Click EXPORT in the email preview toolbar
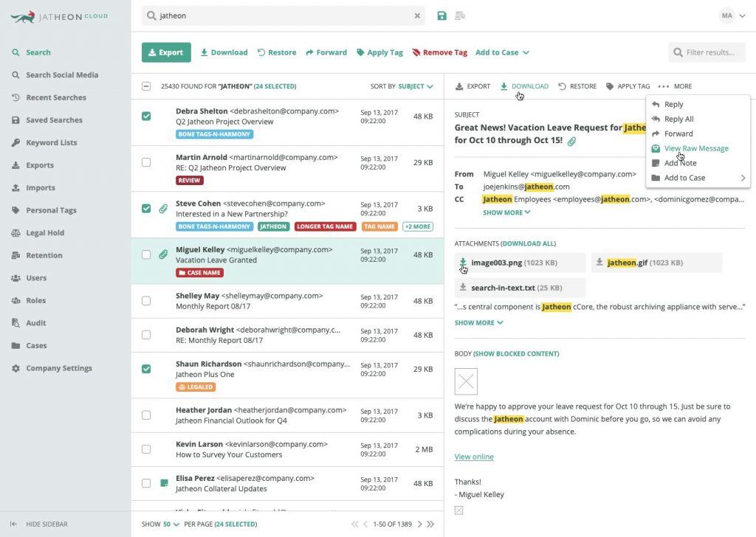The width and height of the screenshot is (756, 537). tap(472, 86)
